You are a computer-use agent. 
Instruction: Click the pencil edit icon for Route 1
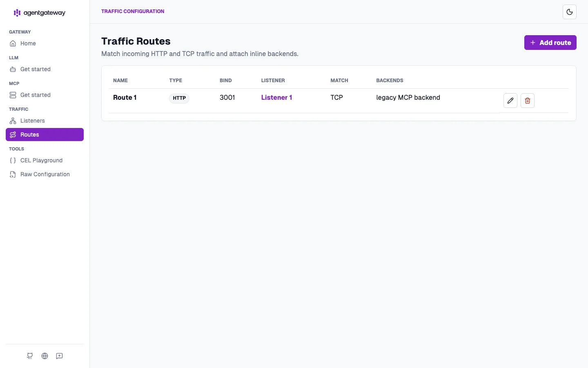coord(510,101)
